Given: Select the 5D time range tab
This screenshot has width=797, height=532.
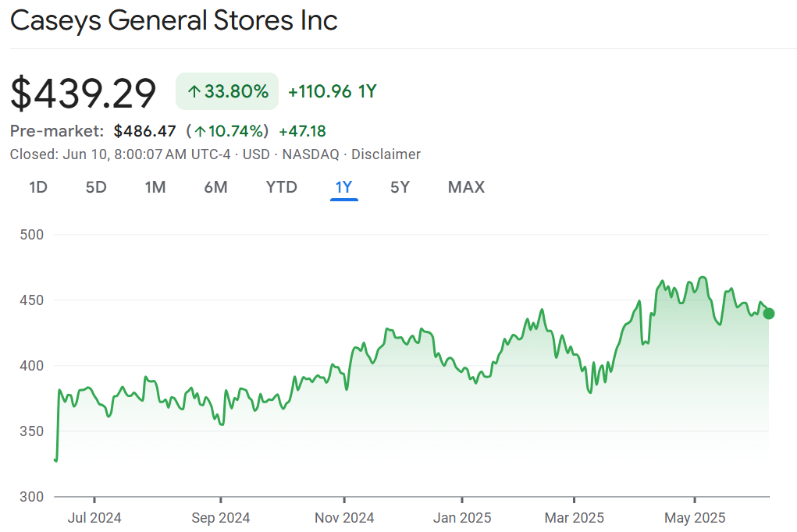Looking at the screenshot, I should point(96,187).
